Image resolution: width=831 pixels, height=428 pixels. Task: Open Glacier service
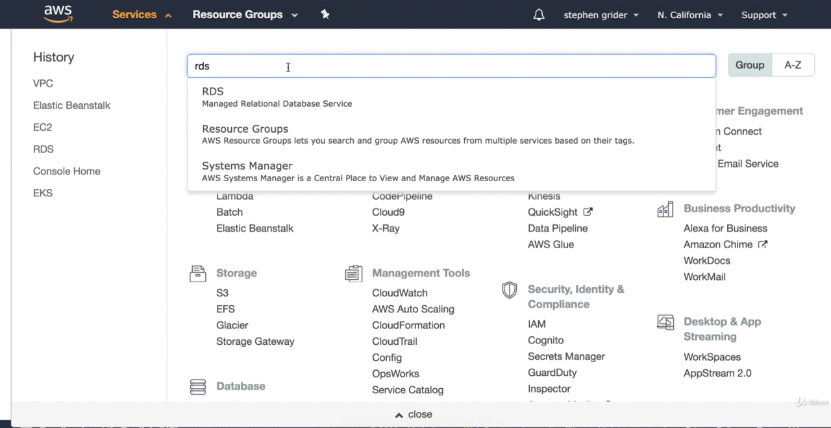232,325
